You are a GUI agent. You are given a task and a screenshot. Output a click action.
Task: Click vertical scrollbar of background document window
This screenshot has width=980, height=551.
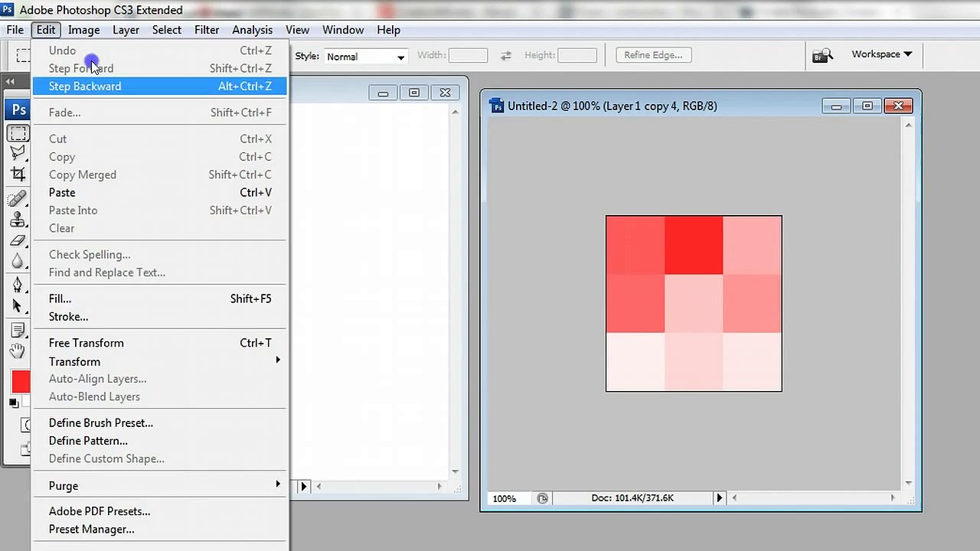tap(456, 292)
